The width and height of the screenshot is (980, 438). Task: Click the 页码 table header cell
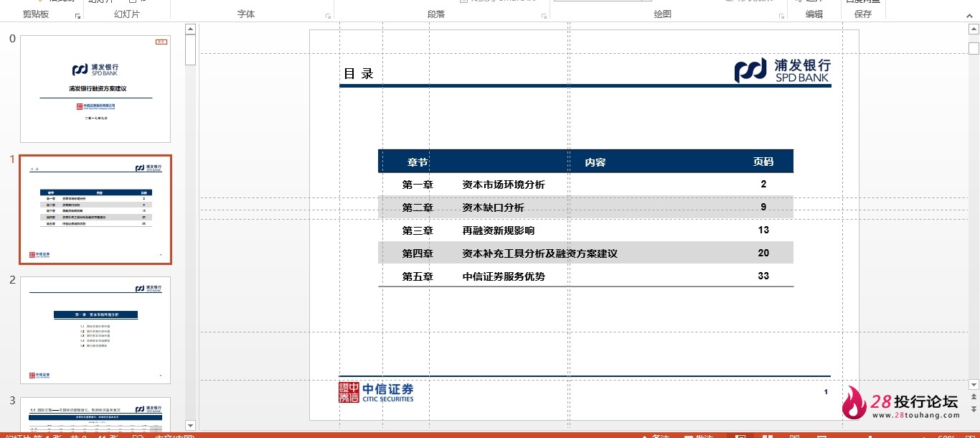tap(763, 162)
